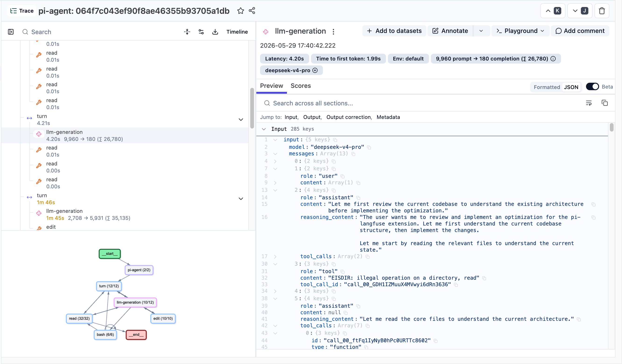
Task: Collapse the 4.21s turn node
Action: click(x=241, y=120)
